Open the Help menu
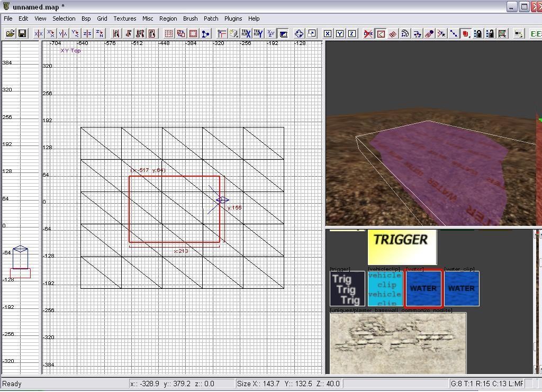Viewport: 542px width, 392px height. [254, 19]
